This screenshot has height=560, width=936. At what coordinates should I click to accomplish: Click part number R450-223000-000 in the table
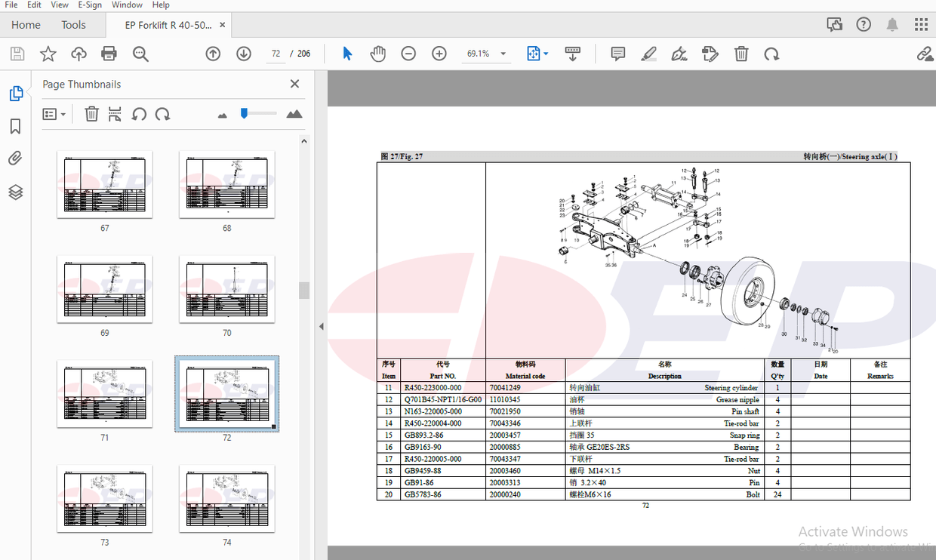(x=433, y=388)
